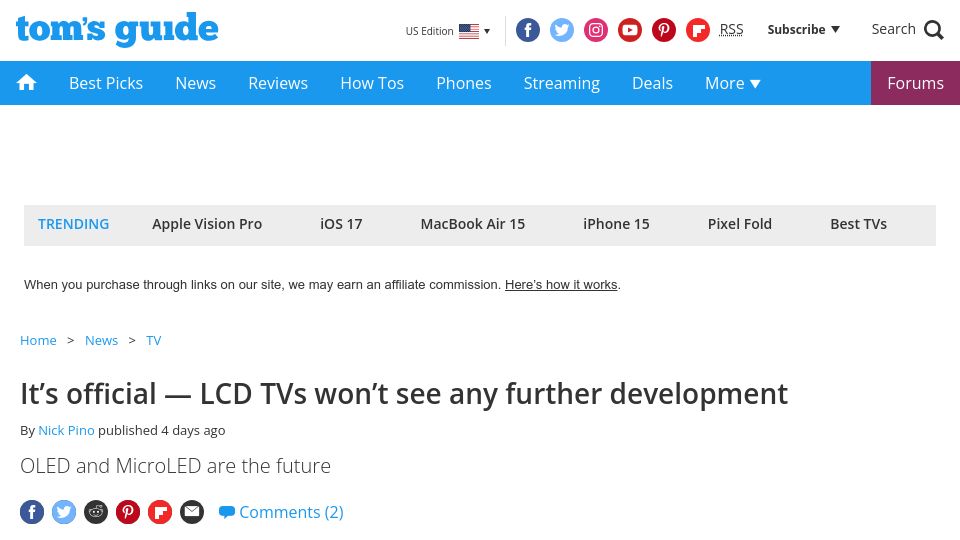Open Comments (2) link
The height and width of the screenshot is (540, 960).
[281, 512]
